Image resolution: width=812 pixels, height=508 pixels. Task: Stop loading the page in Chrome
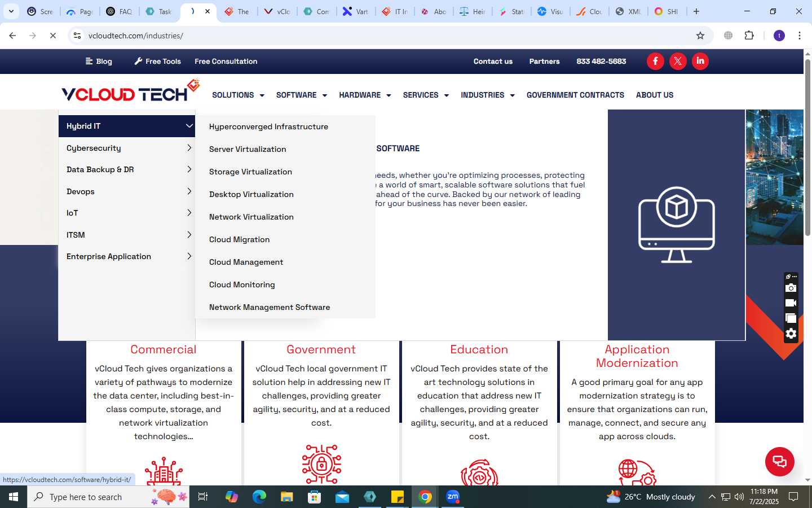coord(53,36)
